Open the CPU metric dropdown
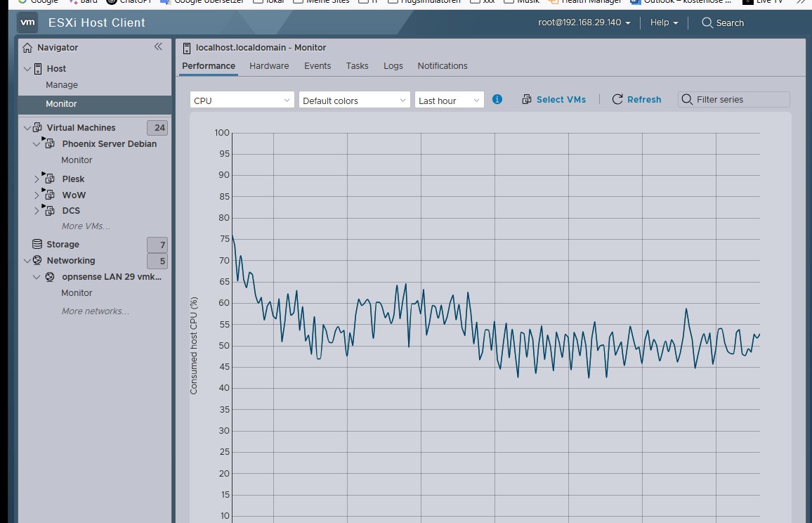The image size is (812, 523). [242, 101]
